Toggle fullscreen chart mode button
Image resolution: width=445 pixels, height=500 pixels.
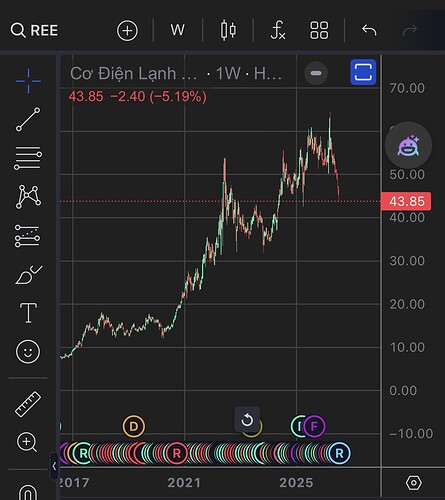(363, 72)
